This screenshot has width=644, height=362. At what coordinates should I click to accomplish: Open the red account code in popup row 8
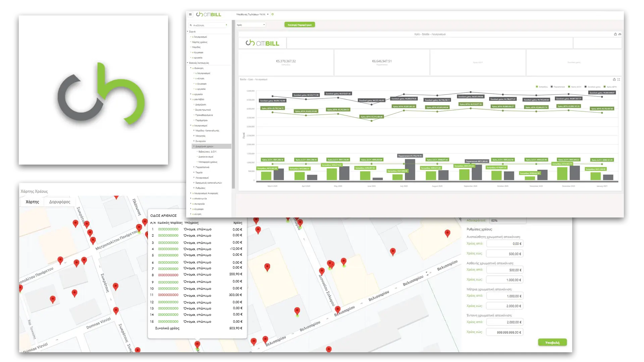[168, 275]
